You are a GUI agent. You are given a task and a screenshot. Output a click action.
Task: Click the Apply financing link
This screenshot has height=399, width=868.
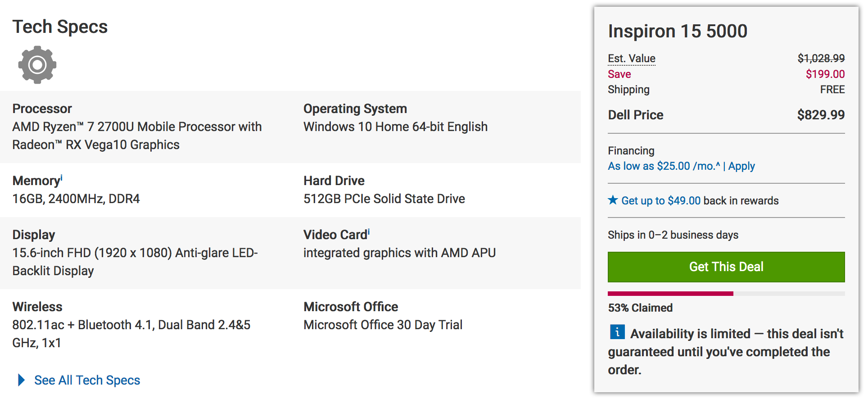[741, 166]
